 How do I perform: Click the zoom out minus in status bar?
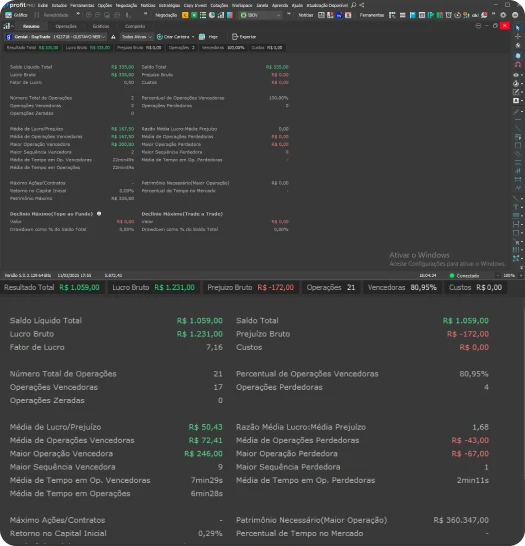coord(497,275)
